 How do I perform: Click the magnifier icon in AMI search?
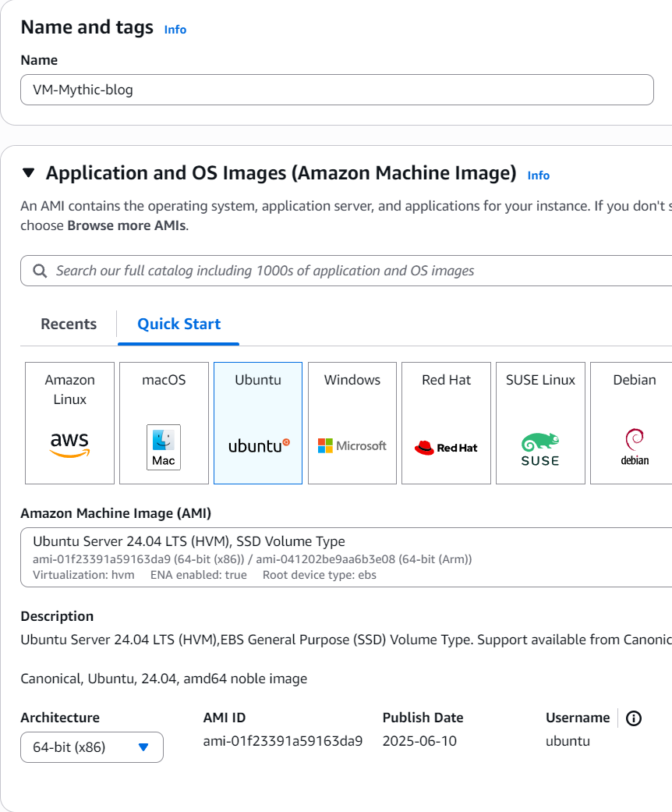click(41, 271)
